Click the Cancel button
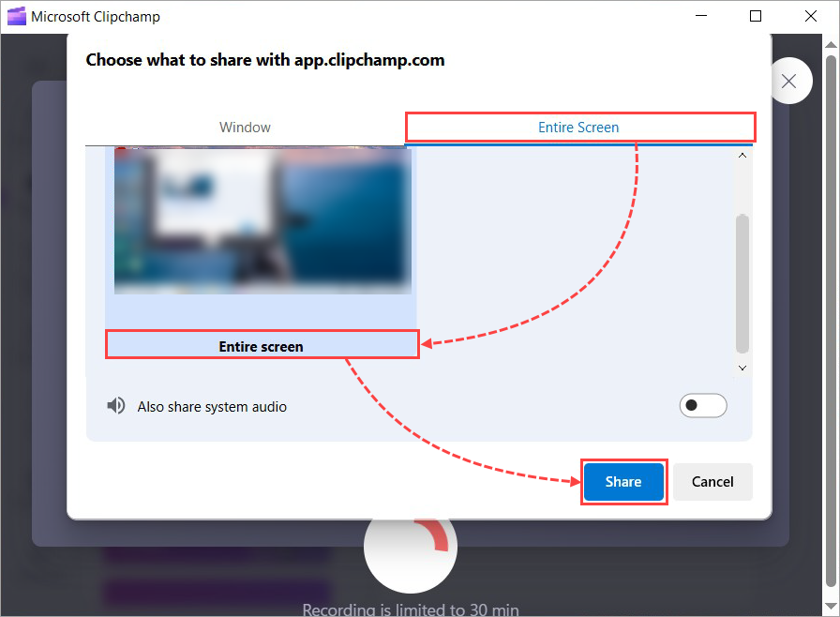The height and width of the screenshot is (617, 840). click(712, 481)
